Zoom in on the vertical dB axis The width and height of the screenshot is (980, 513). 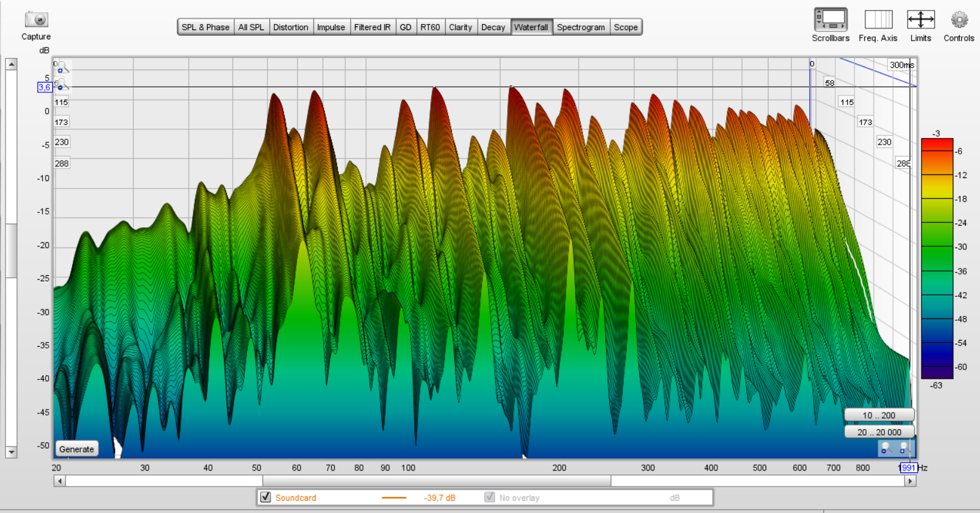pos(61,68)
